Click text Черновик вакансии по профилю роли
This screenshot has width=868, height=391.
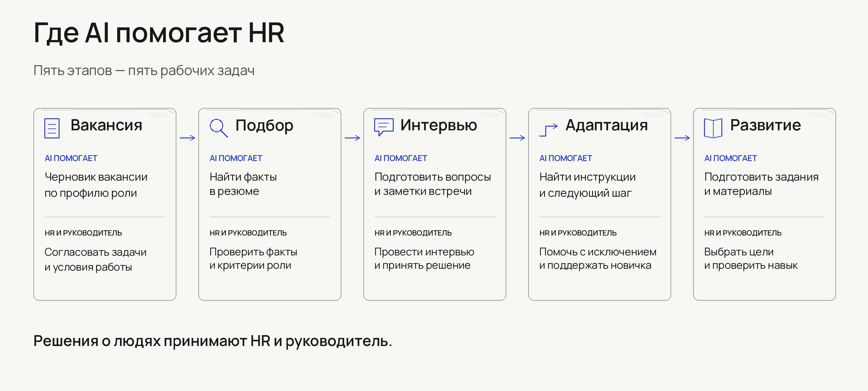96,185
